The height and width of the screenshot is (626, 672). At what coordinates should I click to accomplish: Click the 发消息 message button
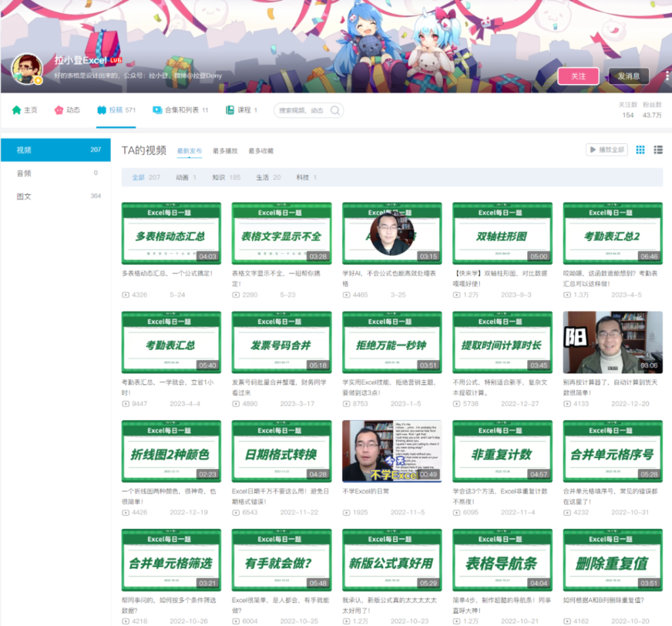[x=629, y=76]
